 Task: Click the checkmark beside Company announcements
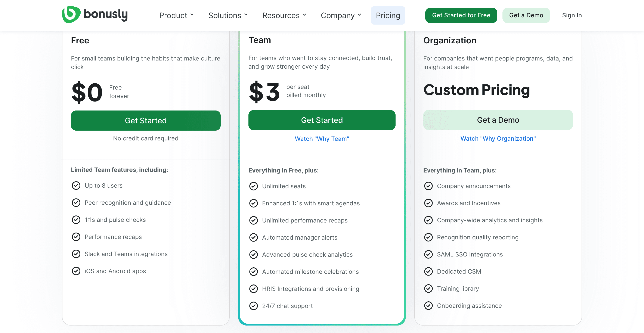428,186
